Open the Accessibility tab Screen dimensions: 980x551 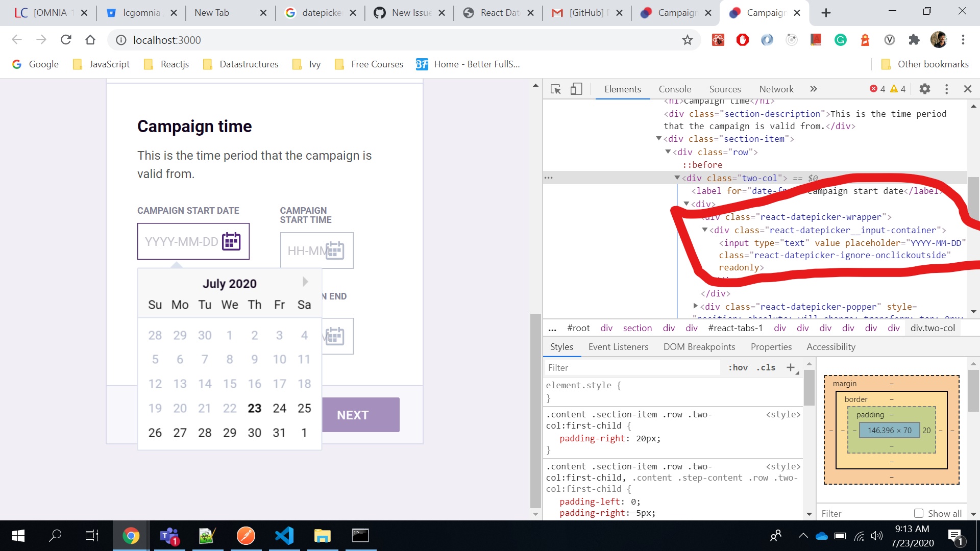point(830,347)
